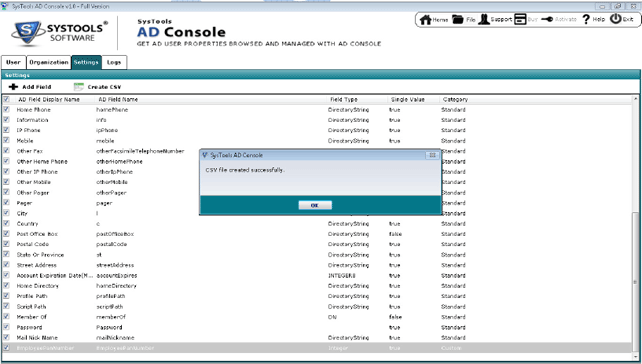The height and width of the screenshot is (364, 642).
Task: Toggle the Password field checkbox
Action: [x=6, y=327]
